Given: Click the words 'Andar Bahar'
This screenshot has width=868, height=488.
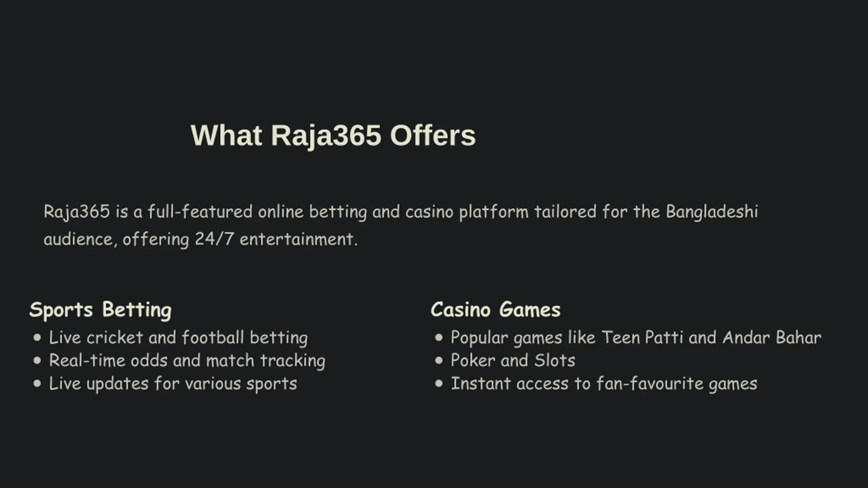Looking at the screenshot, I should (772, 338).
